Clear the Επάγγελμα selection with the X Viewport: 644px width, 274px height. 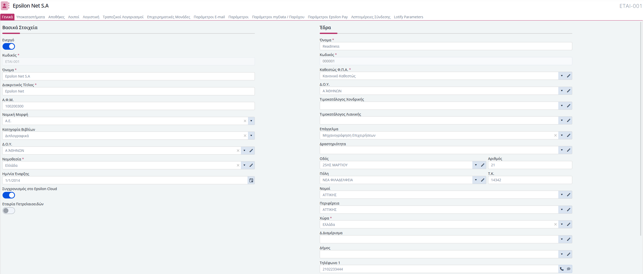coord(556,135)
